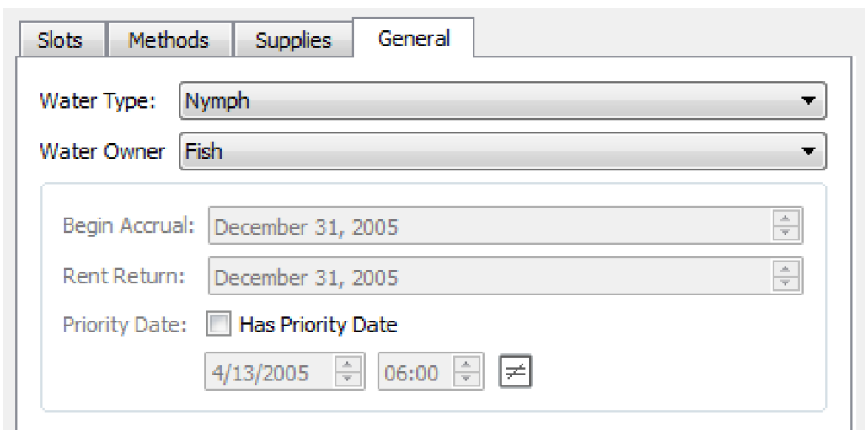Switch to the Slots tab
This screenshot has width=868, height=437.
point(61,40)
